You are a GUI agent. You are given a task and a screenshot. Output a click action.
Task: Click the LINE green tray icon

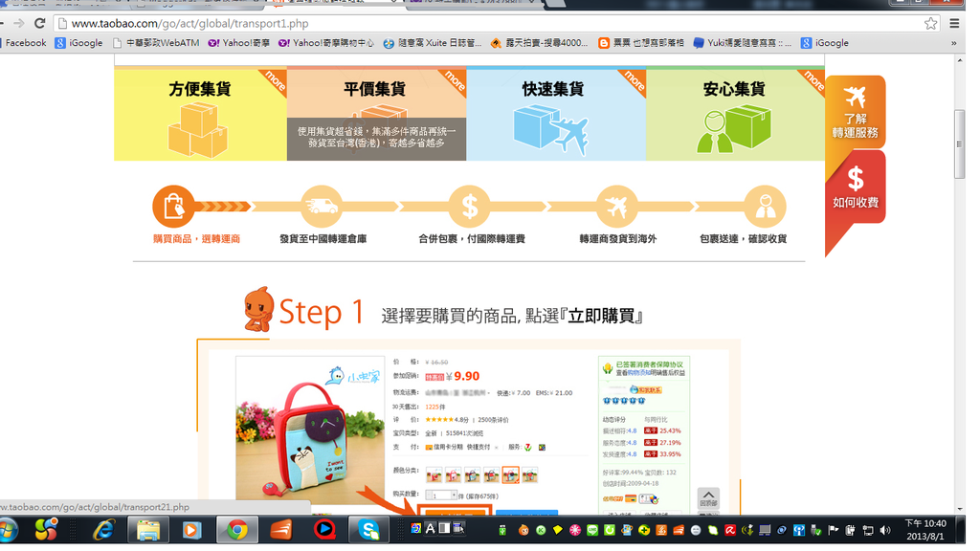(591, 530)
